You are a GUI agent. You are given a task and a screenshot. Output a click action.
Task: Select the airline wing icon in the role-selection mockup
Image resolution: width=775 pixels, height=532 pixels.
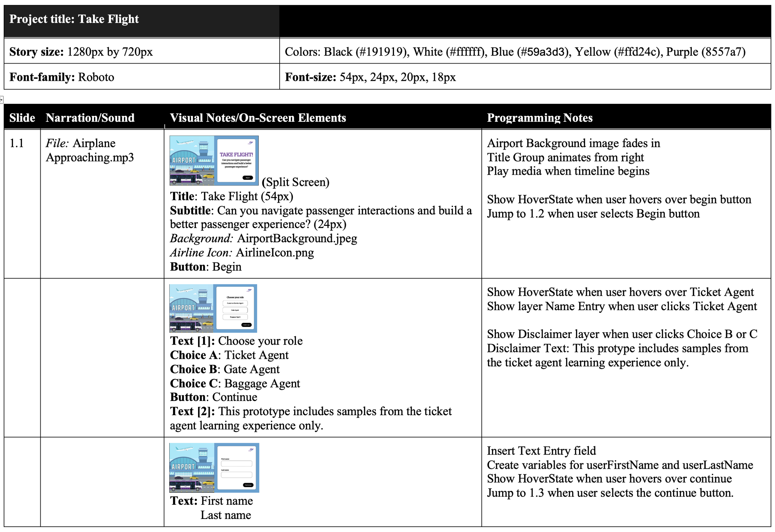[250, 291]
